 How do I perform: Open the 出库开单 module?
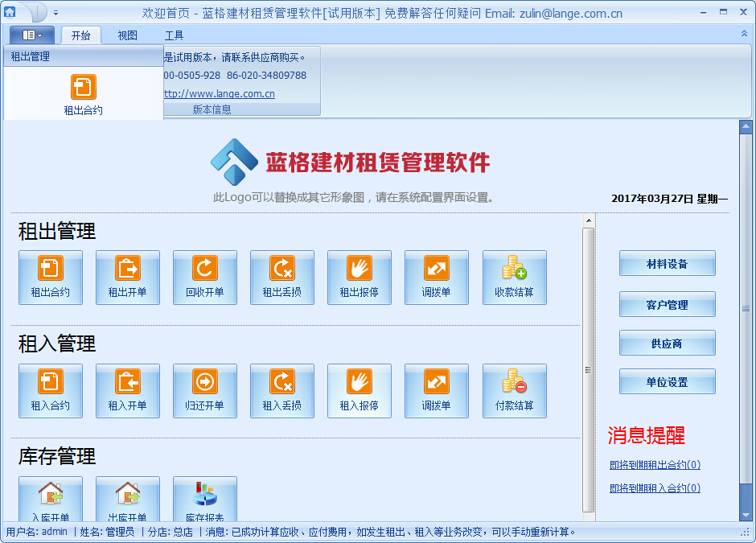click(x=128, y=499)
